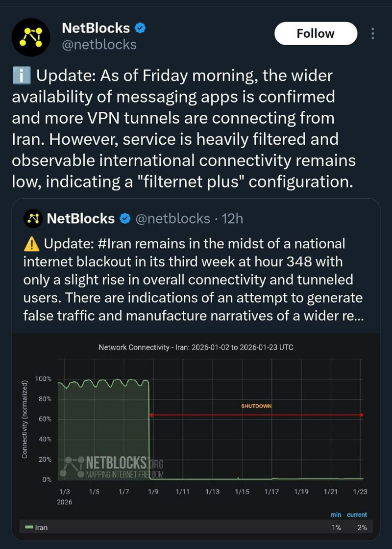The image size is (392, 549).
Task: Open the three-dot more options menu
Action: point(373,34)
